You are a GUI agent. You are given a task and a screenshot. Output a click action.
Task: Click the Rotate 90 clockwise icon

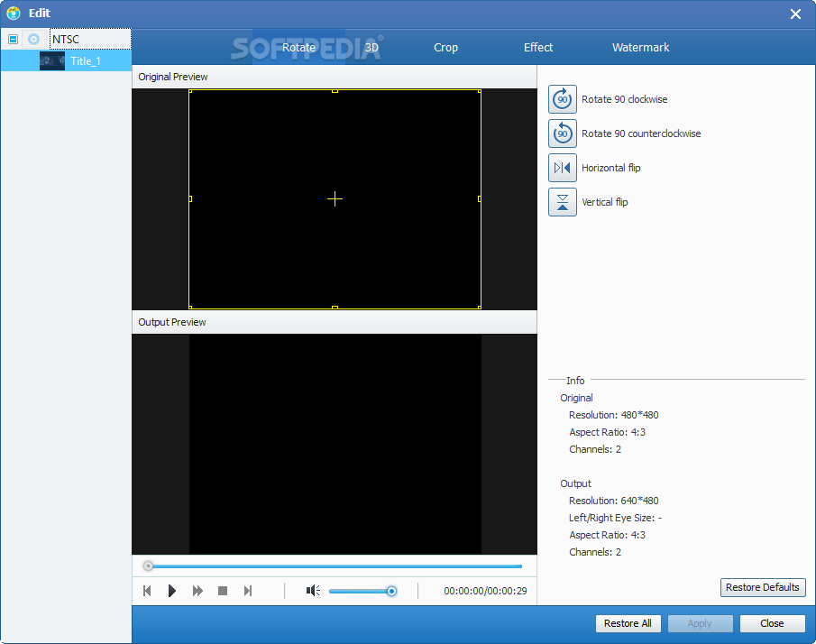coord(562,99)
